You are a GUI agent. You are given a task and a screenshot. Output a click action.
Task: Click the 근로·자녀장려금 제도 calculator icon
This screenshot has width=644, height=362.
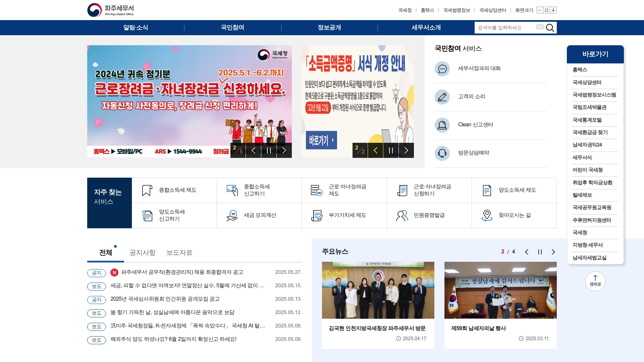[317, 190]
